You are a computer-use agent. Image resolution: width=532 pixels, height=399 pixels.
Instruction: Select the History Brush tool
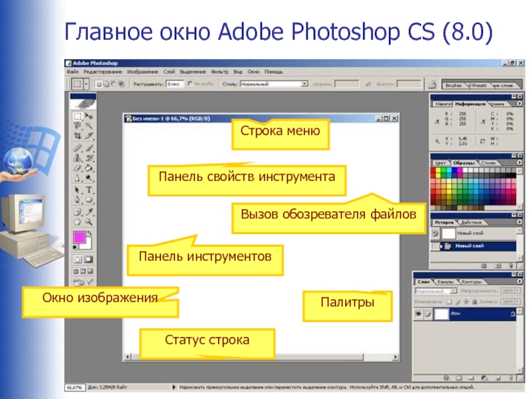coord(89,158)
